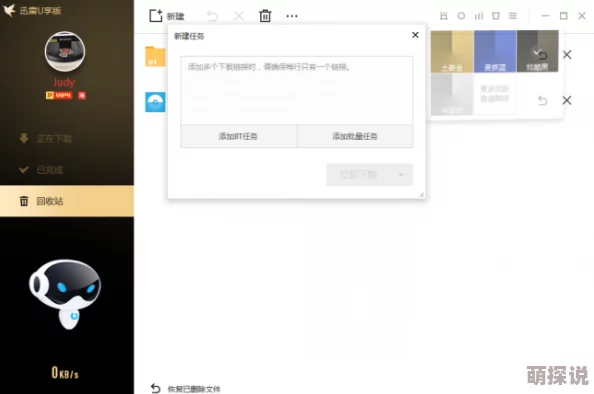Click the vertical bars statistics icon in title bar
Viewport: 594px width, 394px height.
(479, 16)
